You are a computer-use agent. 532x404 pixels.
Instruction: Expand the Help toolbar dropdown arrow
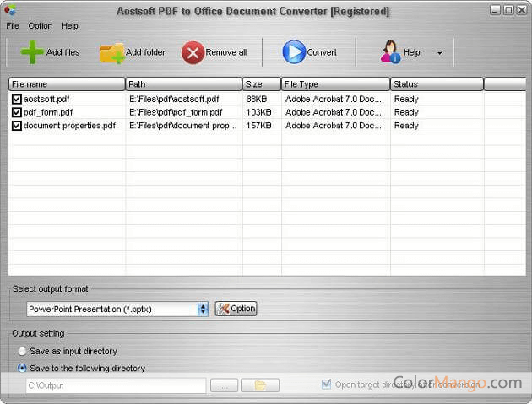440,53
